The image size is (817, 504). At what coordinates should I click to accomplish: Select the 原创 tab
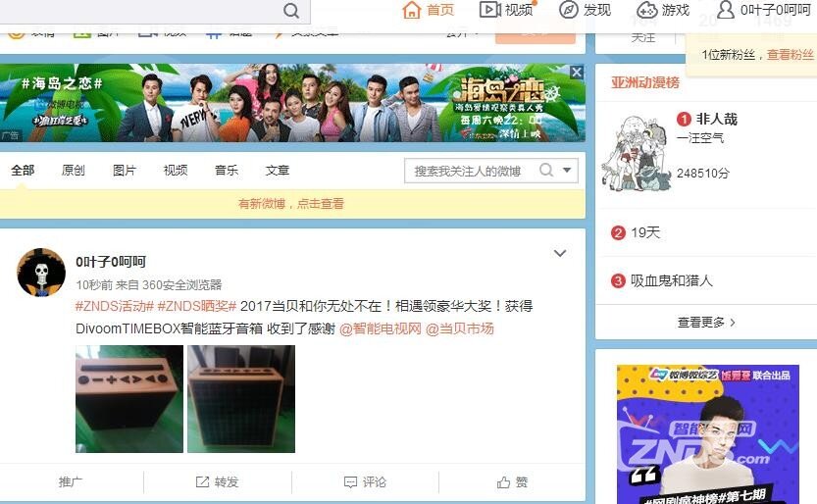[73, 171]
